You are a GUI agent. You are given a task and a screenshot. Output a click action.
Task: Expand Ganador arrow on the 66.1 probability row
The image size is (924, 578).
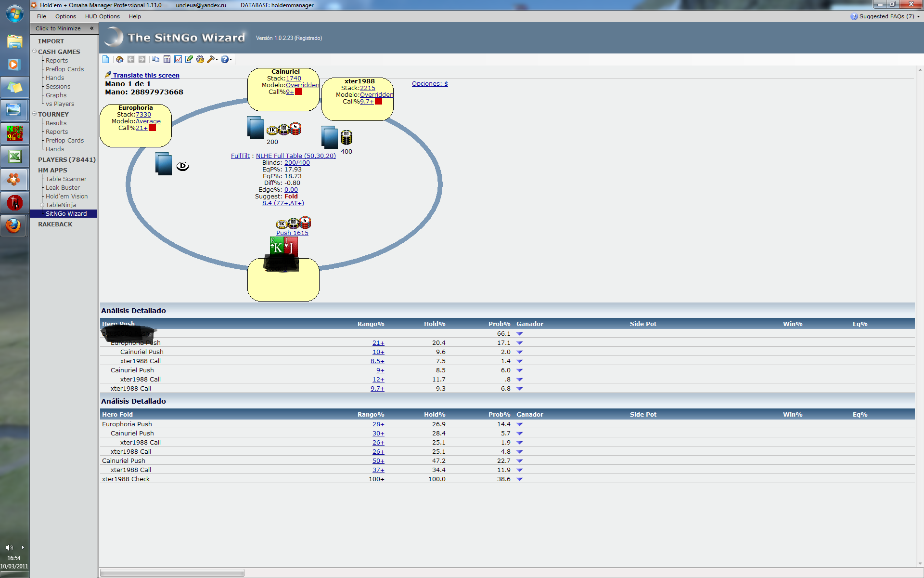coord(520,334)
